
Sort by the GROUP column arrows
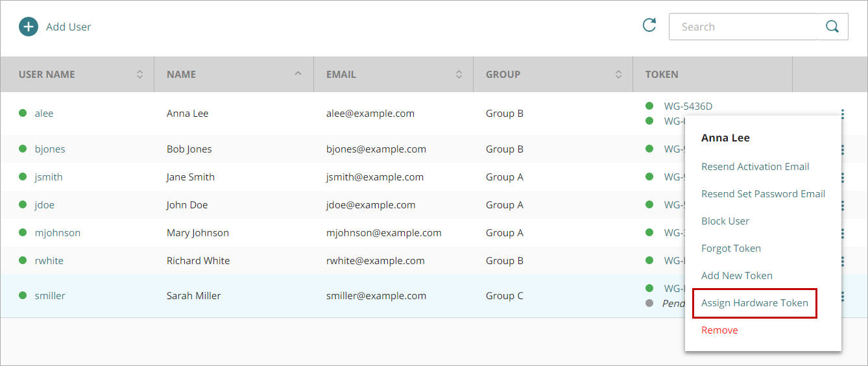pos(618,75)
